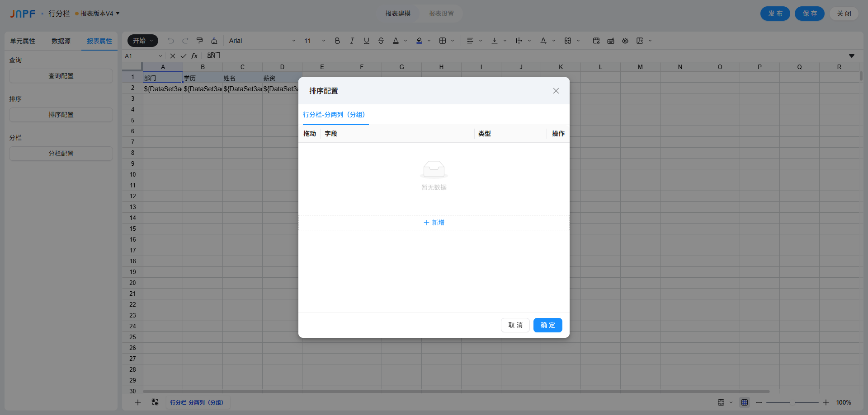868x415 pixels.
Task: Confirm dialog with 确定 button
Action: [547, 325]
